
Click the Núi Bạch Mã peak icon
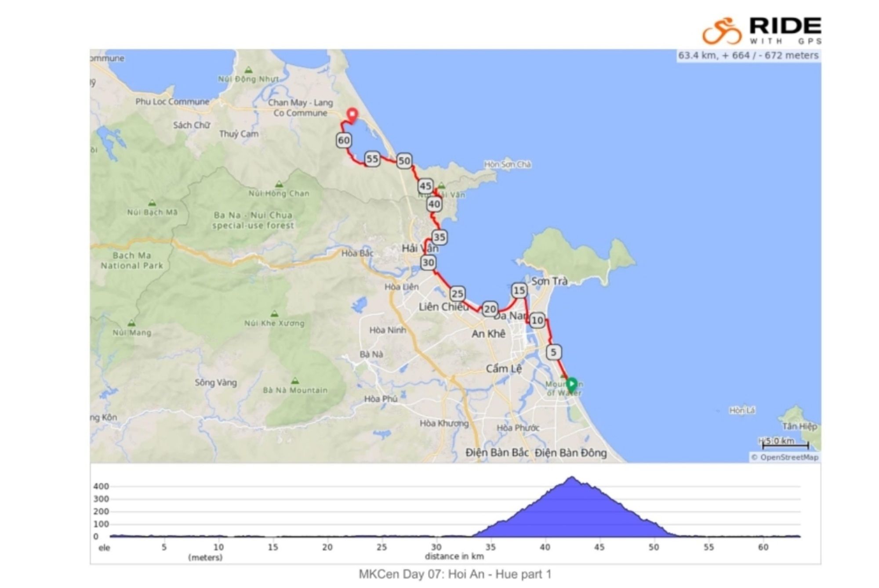pyautogui.click(x=152, y=203)
